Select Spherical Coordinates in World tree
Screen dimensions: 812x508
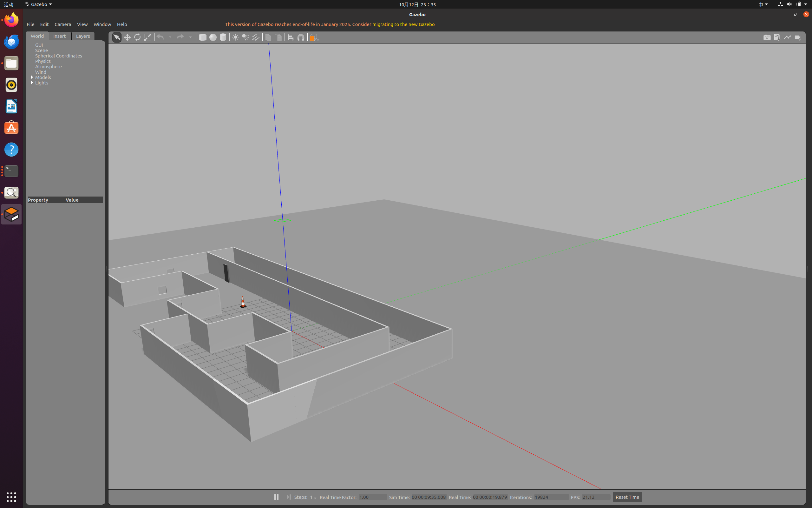58,56
